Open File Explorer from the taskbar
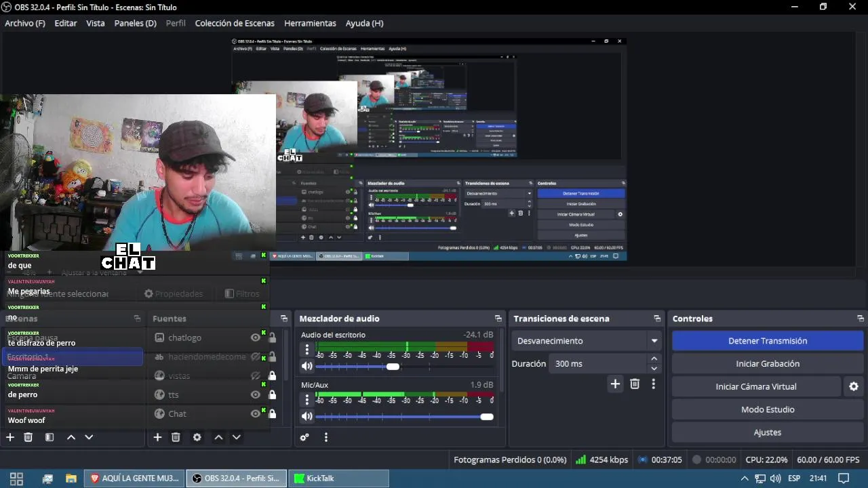The width and height of the screenshot is (868, 488). pyautogui.click(x=71, y=479)
